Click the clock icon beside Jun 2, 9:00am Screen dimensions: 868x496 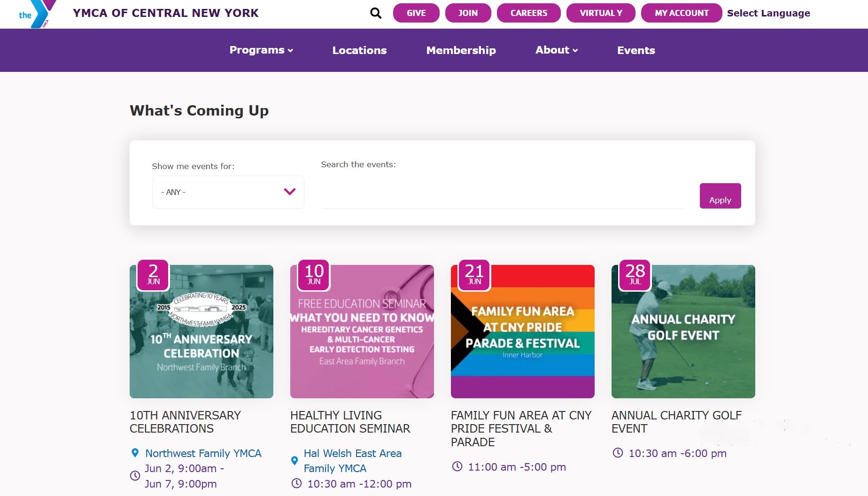135,475
